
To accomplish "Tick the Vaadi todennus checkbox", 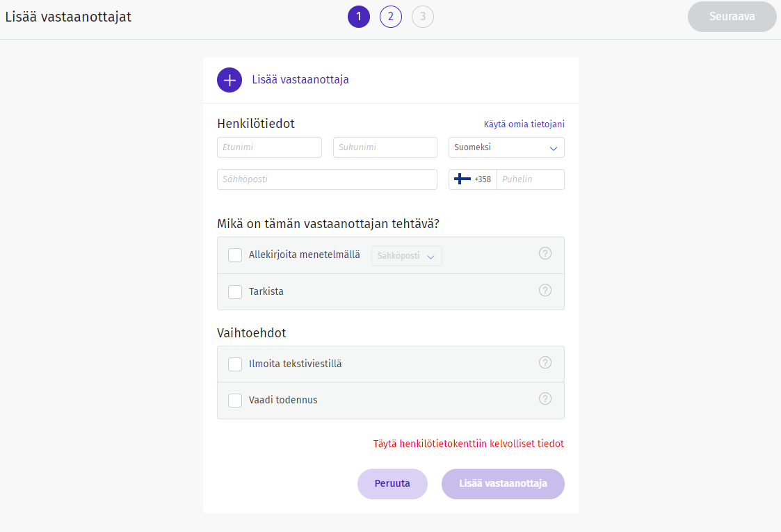I will tap(235, 401).
